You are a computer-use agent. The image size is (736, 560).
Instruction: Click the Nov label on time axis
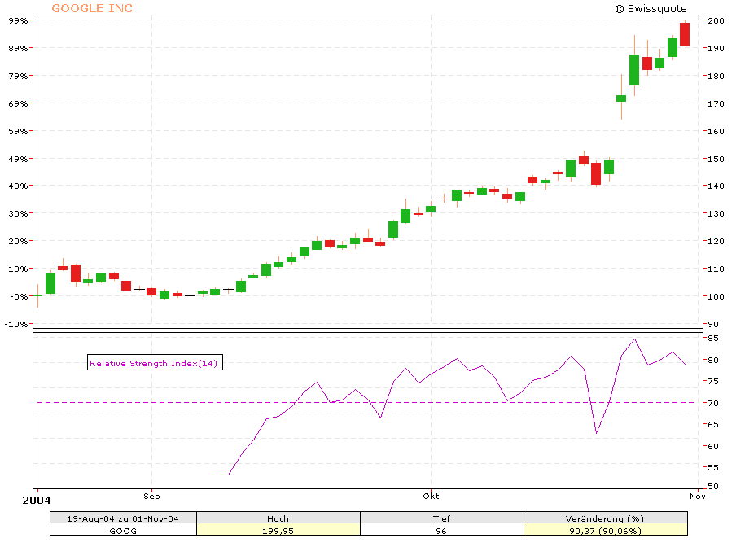click(698, 497)
